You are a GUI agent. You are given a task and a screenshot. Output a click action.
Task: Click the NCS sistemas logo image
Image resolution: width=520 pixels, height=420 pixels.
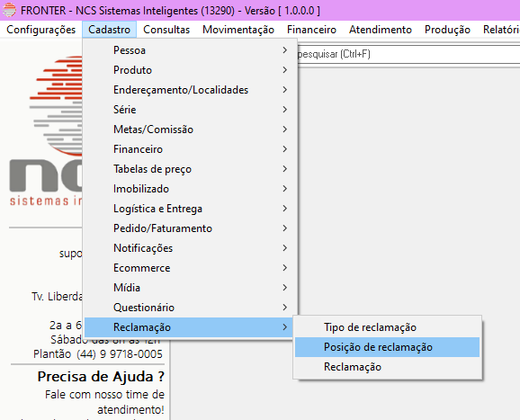pos(46,131)
